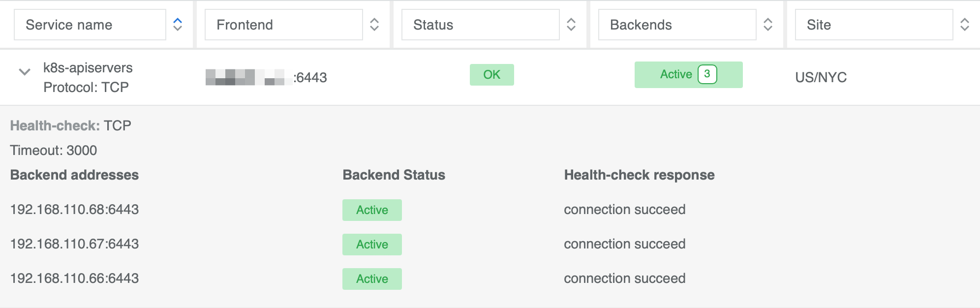Collapse the k8s-apiservers row chevron
This screenshot has width=980, height=308.
(25, 72)
